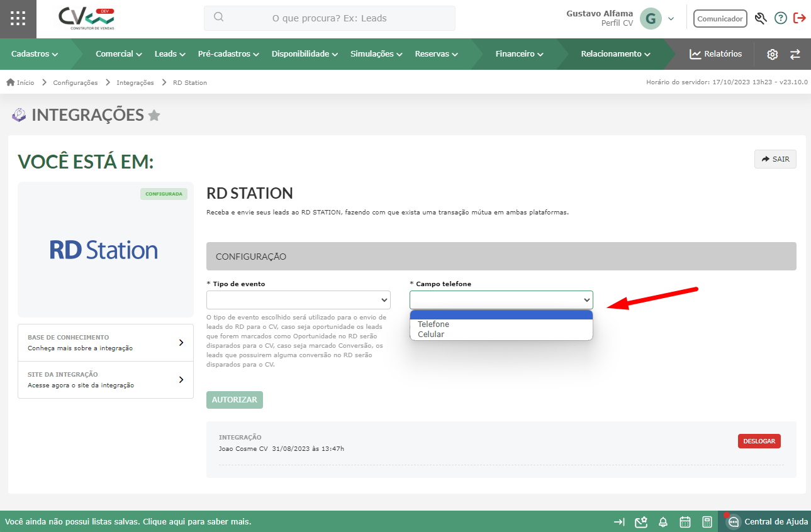Select the Telefone option
Screen dimensions: 811x532
(501, 324)
